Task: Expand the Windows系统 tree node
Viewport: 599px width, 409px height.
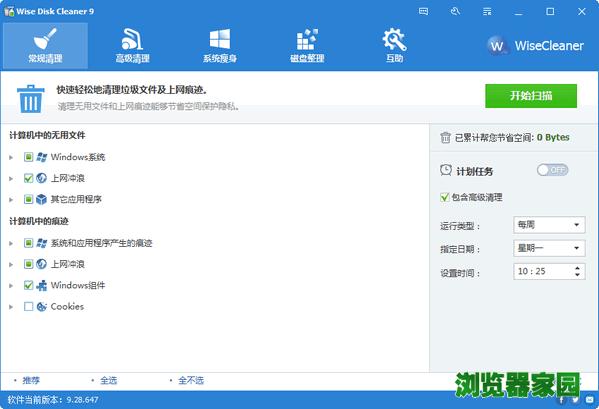Action: coord(11,157)
